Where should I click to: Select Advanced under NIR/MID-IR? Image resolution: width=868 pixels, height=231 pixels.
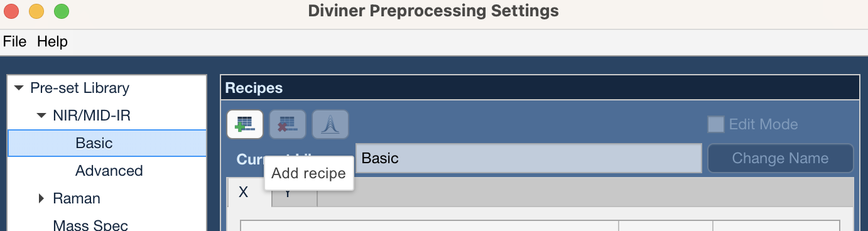(x=109, y=171)
